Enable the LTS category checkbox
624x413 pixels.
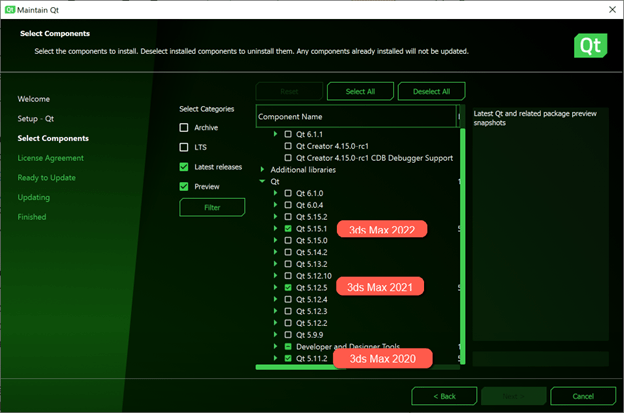[184, 147]
